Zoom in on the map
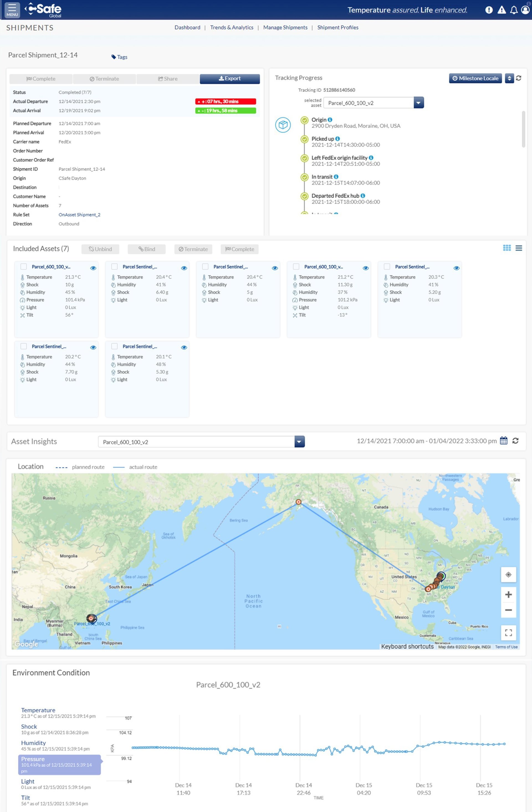The height and width of the screenshot is (812, 532). 508,594
